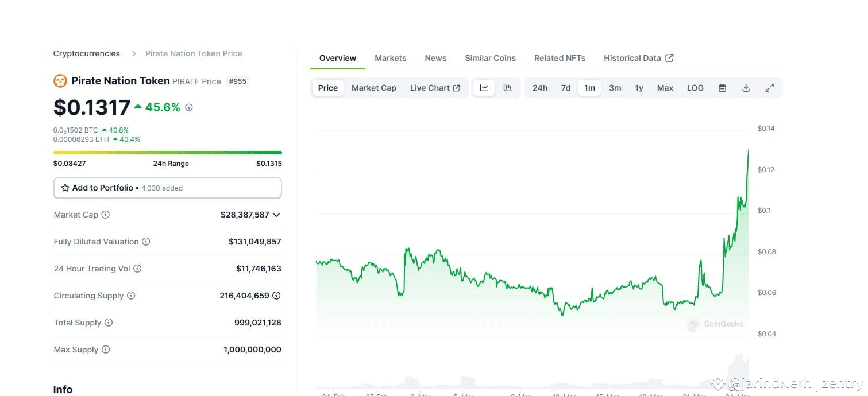Viewport: 868px width, 396px height.
Task: Select the 3m time range
Action: (x=615, y=88)
